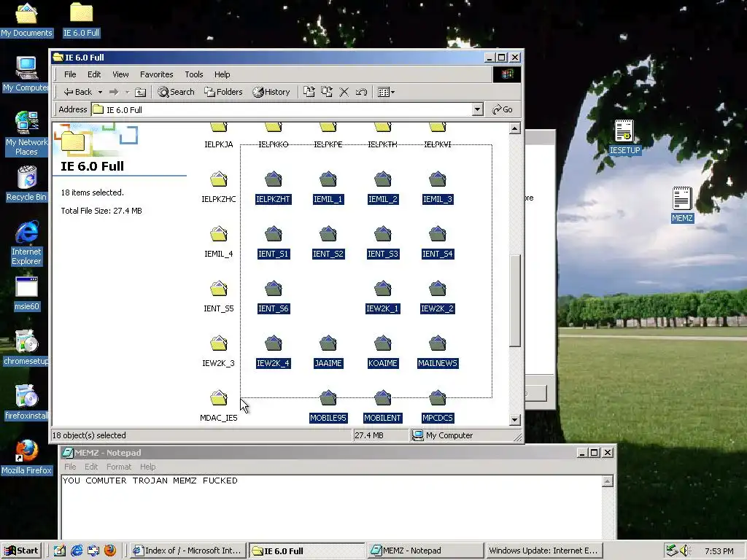The image size is (747, 560).
Task: Select the Mozilla Firefox desktop shortcut
Action: pyautogui.click(x=26, y=457)
